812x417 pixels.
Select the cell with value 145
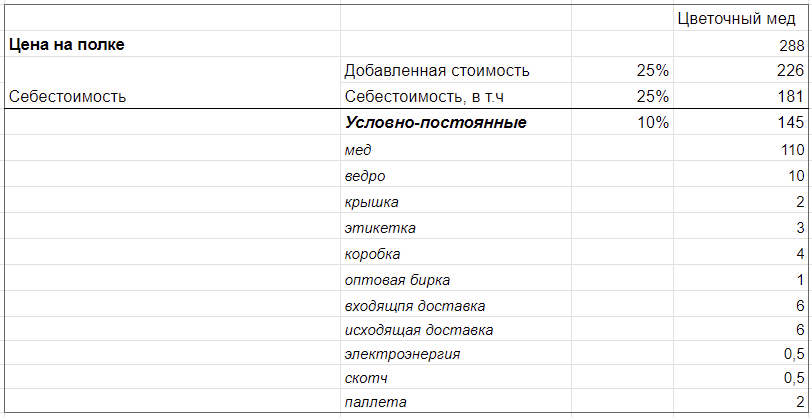pos(741,123)
